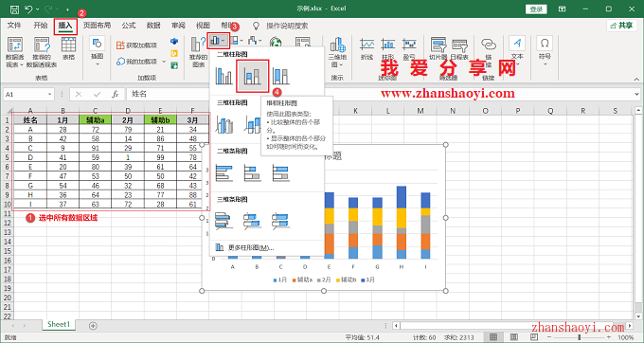
Task: Expand the 我的加载项 dropdown arrow
Action: (164, 62)
